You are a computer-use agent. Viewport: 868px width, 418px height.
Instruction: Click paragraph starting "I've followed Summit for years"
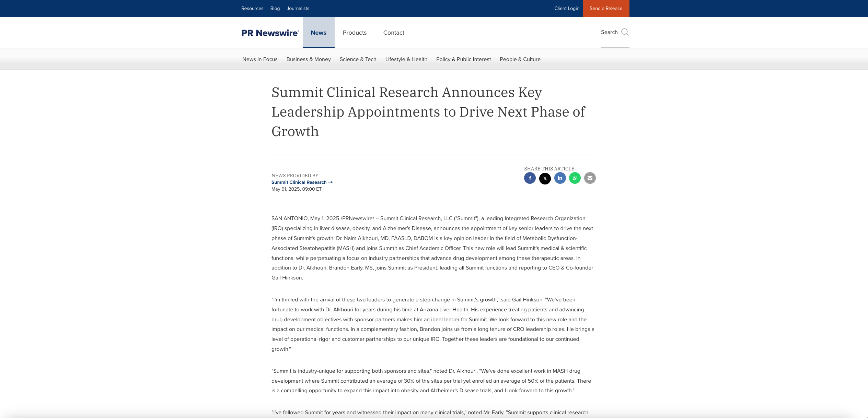coord(430,413)
